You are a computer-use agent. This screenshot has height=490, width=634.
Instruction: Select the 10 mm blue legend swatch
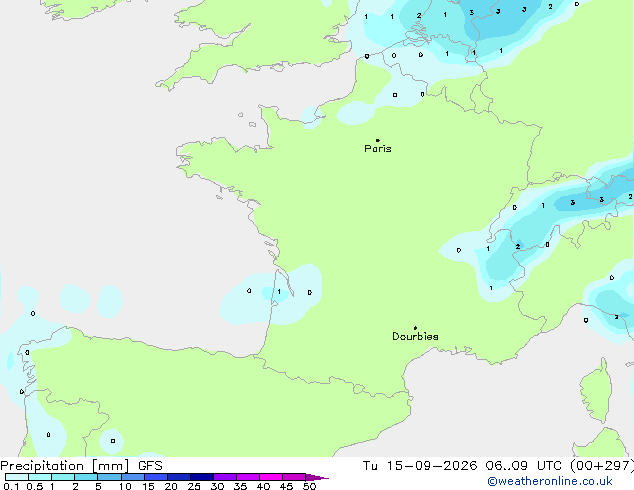point(133,477)
